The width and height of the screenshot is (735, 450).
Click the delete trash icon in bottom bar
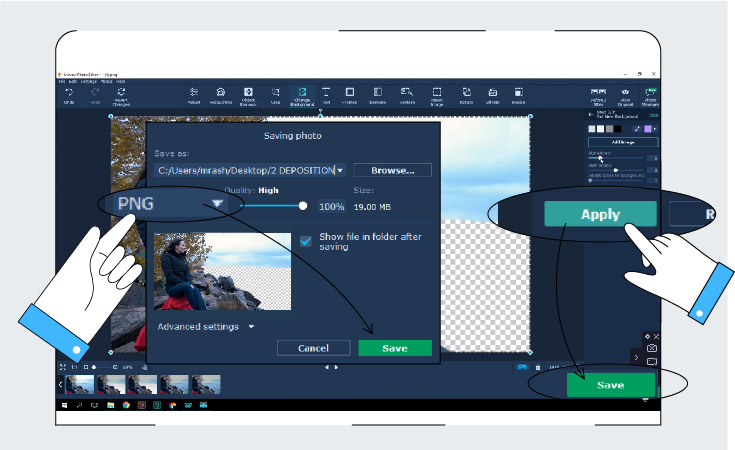pos(538,367)
